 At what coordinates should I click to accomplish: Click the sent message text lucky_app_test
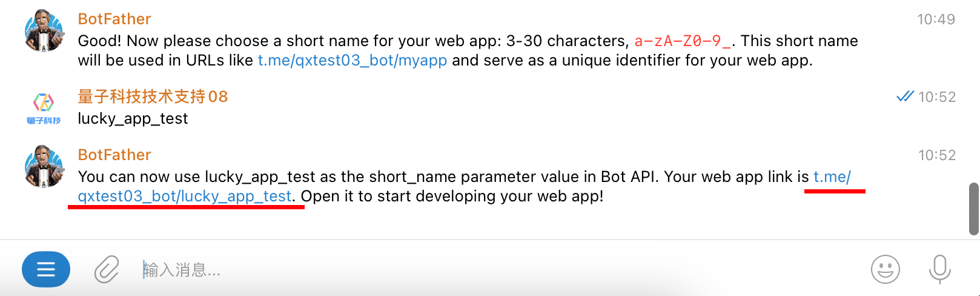[133, 118]
